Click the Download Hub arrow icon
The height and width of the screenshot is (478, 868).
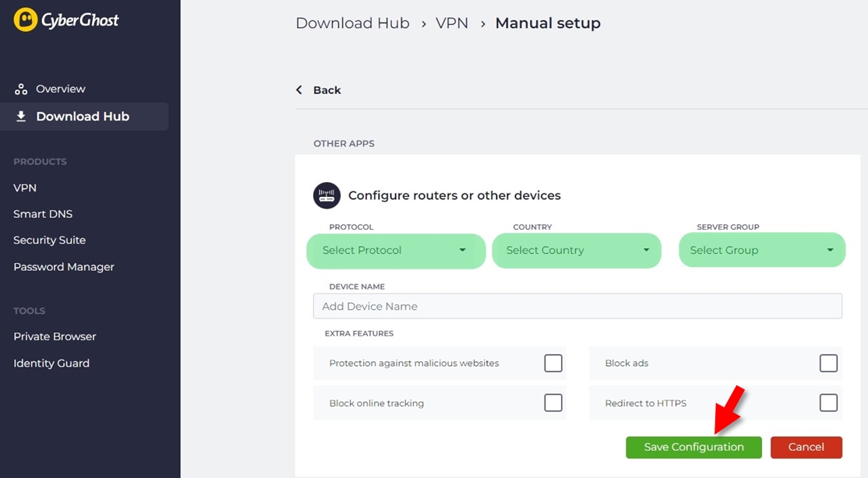(21, 116)
